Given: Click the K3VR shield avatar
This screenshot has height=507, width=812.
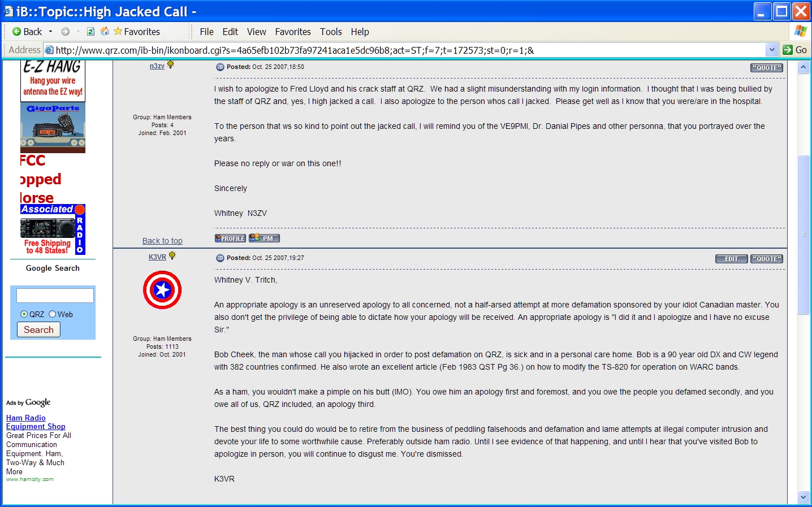Looking at the screenshot, I should (x=162, y=290).
